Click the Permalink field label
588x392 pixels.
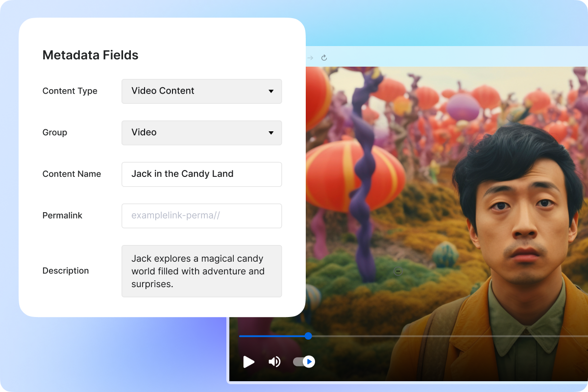pyautogui.click(x=62, y=216)
